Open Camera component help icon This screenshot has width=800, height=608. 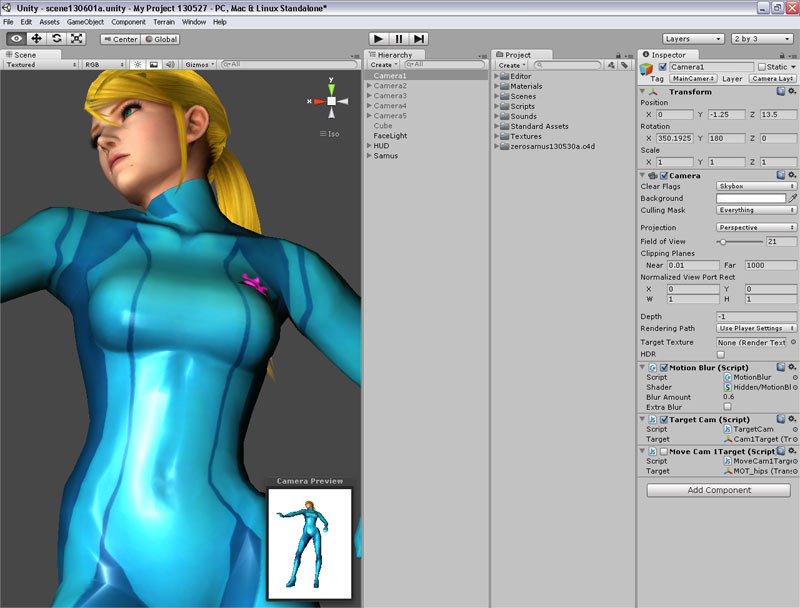pos(781,175)
